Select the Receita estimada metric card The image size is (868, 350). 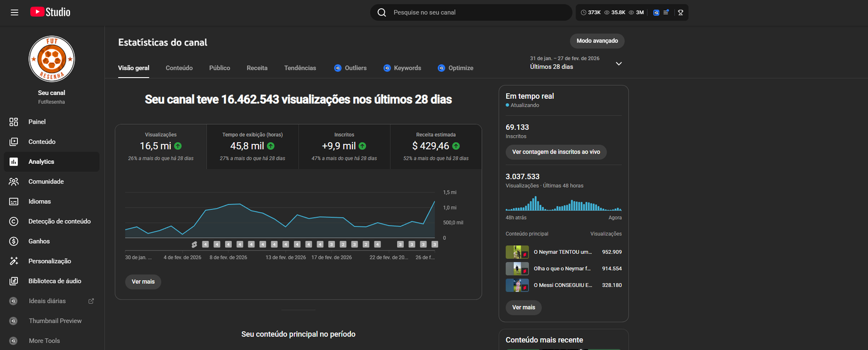click(436, 147)
